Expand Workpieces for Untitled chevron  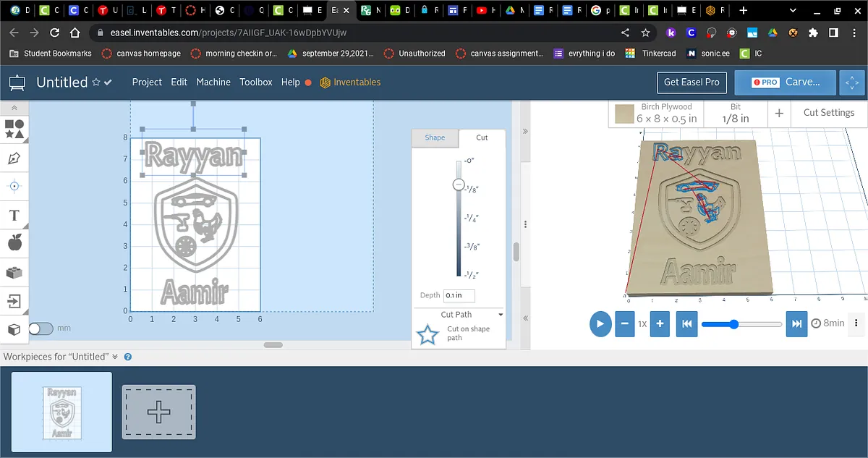[x=115, y=357]
